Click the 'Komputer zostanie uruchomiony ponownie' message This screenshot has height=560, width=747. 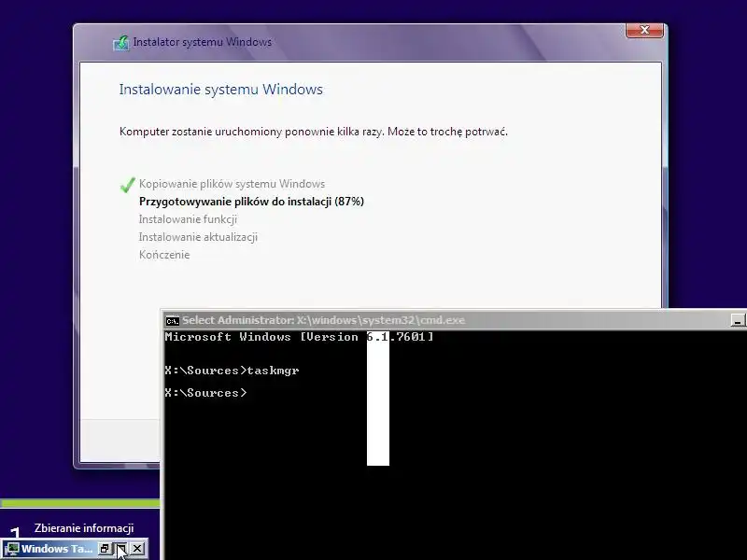pos(314,132)
